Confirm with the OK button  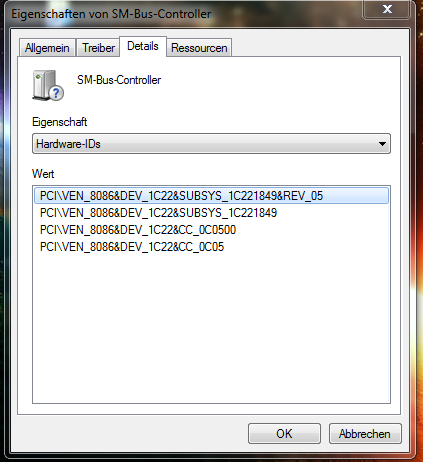coord(284,434)
